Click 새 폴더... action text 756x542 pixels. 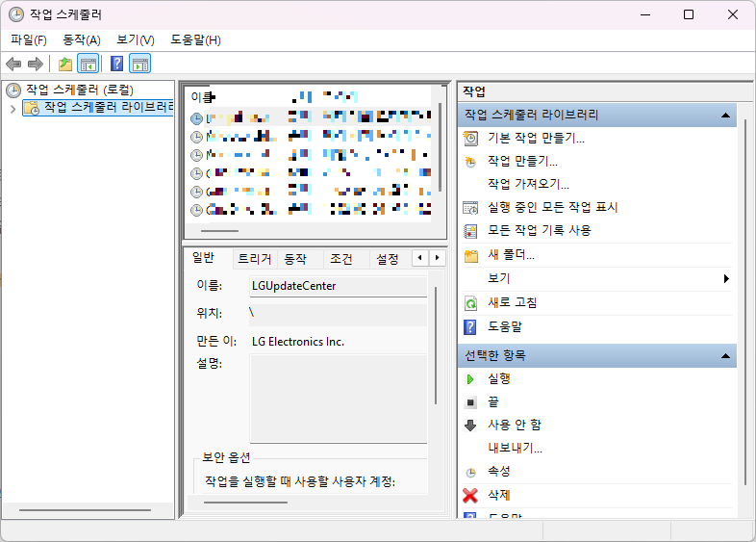coord(511,254)
